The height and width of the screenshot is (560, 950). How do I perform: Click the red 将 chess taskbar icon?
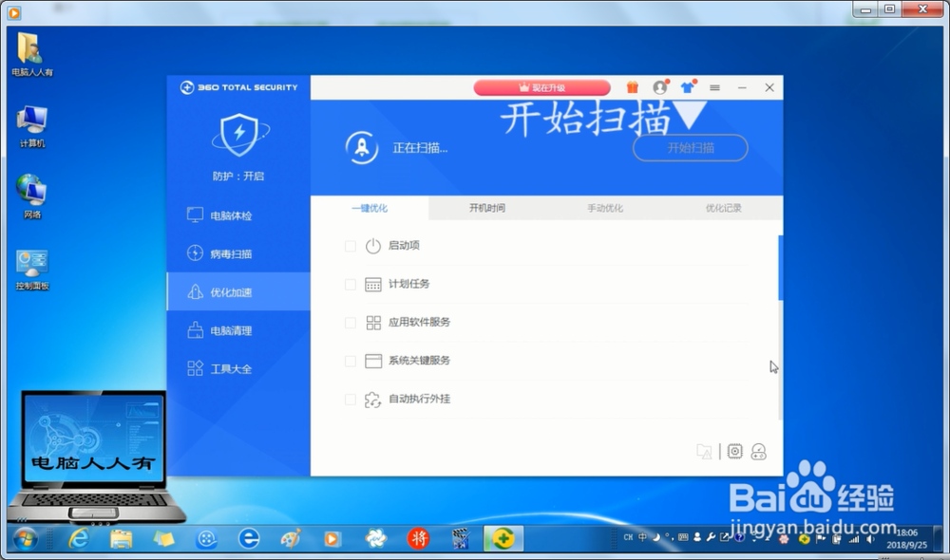pos(418,538)
